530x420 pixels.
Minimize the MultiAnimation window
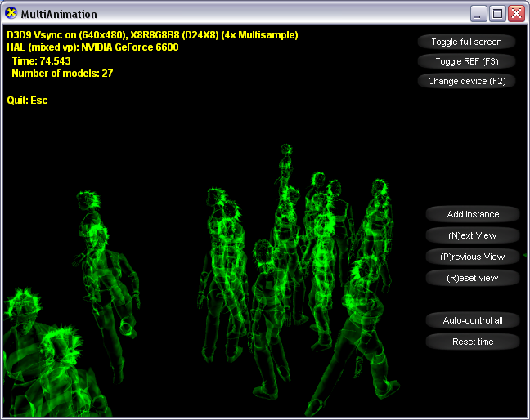pos(478,14)
